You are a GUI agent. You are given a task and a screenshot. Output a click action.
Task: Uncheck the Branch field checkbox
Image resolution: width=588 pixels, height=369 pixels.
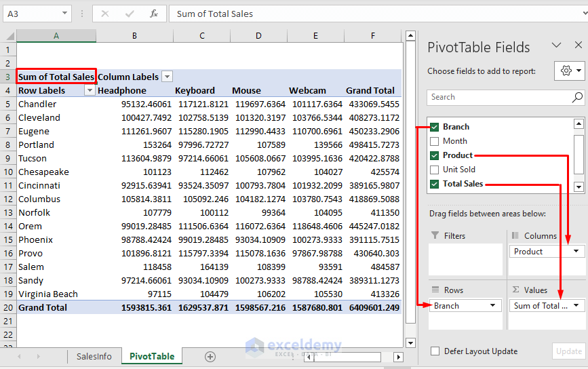pyautogui.click(x=434, y=127)
